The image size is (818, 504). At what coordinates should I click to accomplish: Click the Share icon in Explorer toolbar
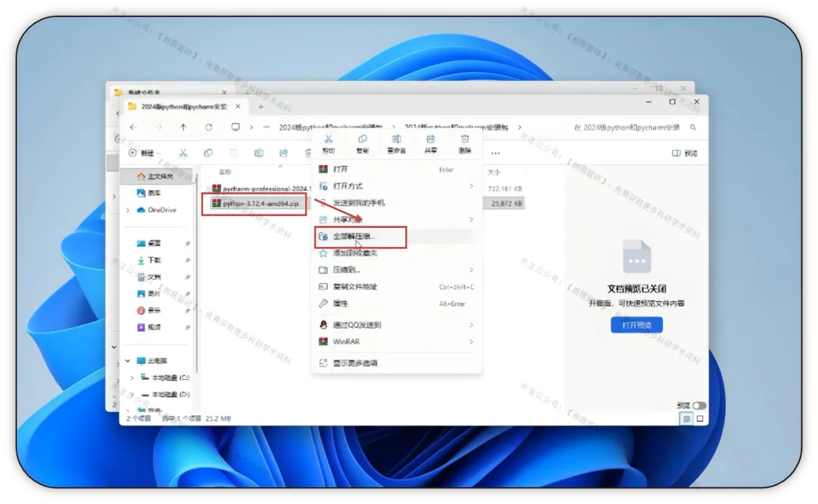283,153
